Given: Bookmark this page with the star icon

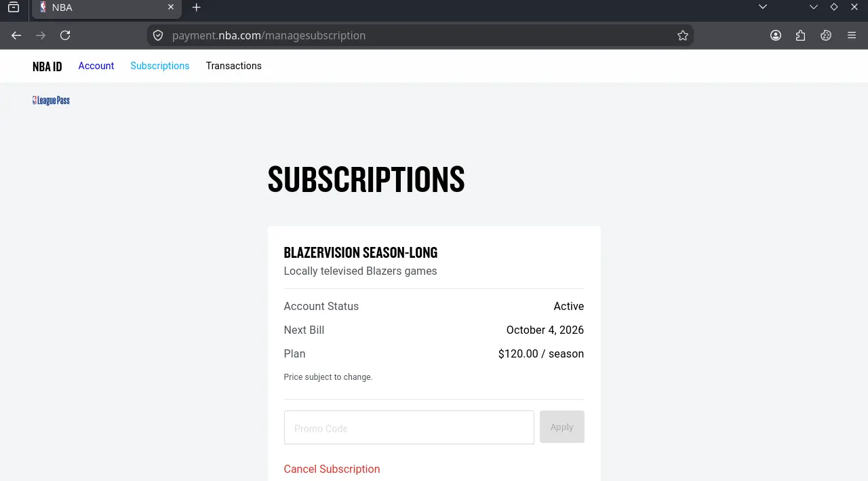Looking at the screenshot, I should (683, 35).
